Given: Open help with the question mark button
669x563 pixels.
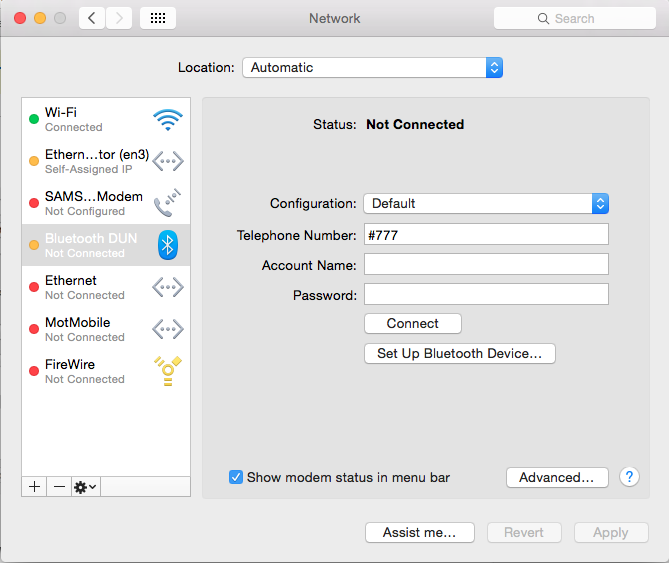Looking at the screenshot, I should [629, 477].
